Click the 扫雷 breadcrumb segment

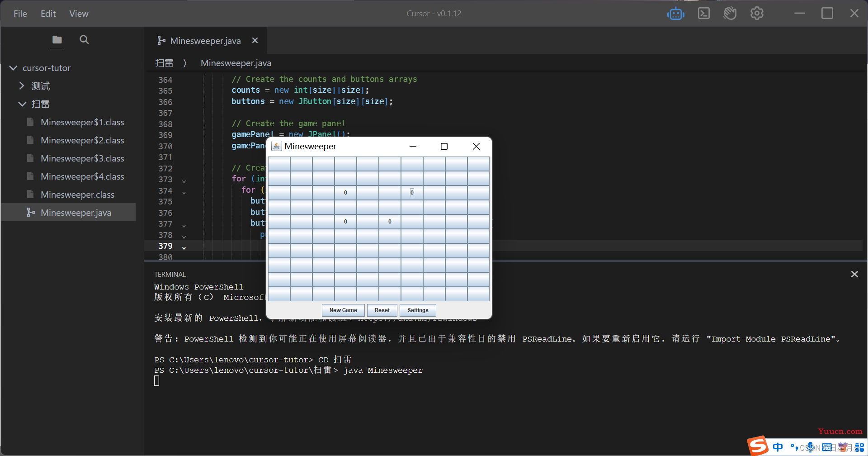click(164, 63)
